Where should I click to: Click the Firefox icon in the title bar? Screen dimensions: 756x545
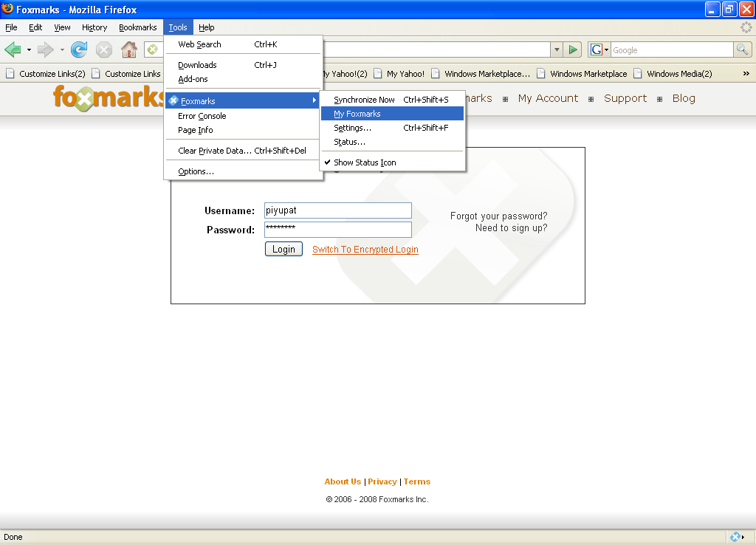[x=7, y=9]
